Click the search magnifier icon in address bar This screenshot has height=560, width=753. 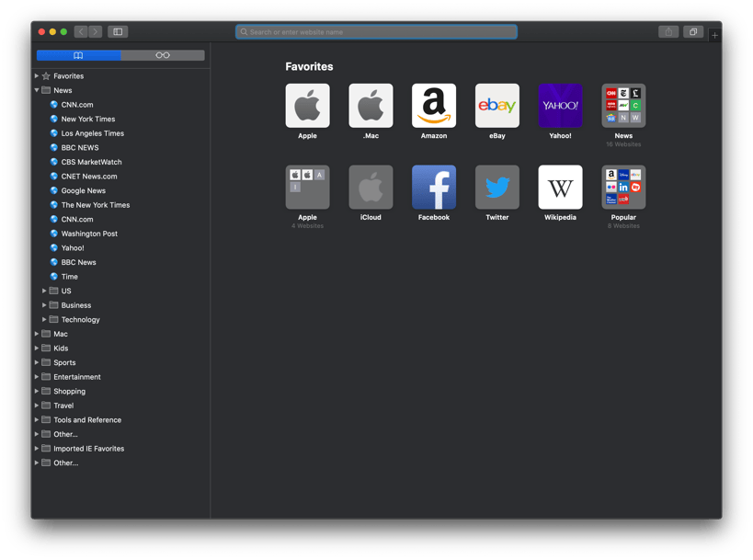point(244,31)
